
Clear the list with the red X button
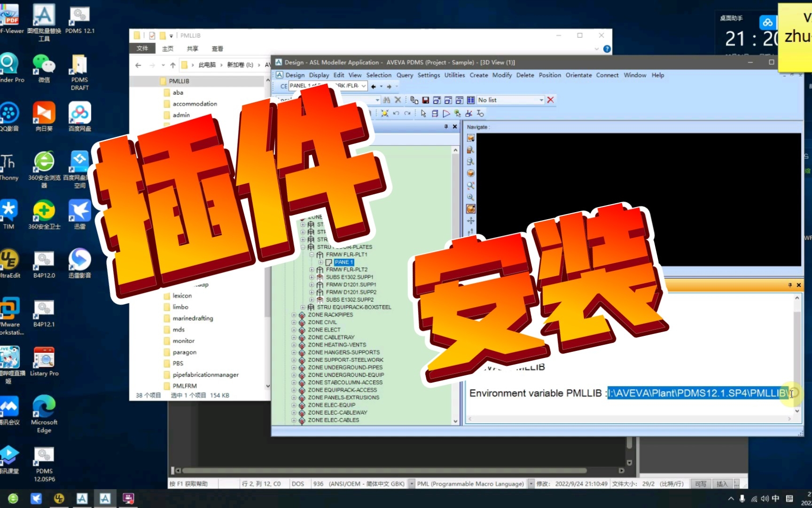(x=551, y=100)
